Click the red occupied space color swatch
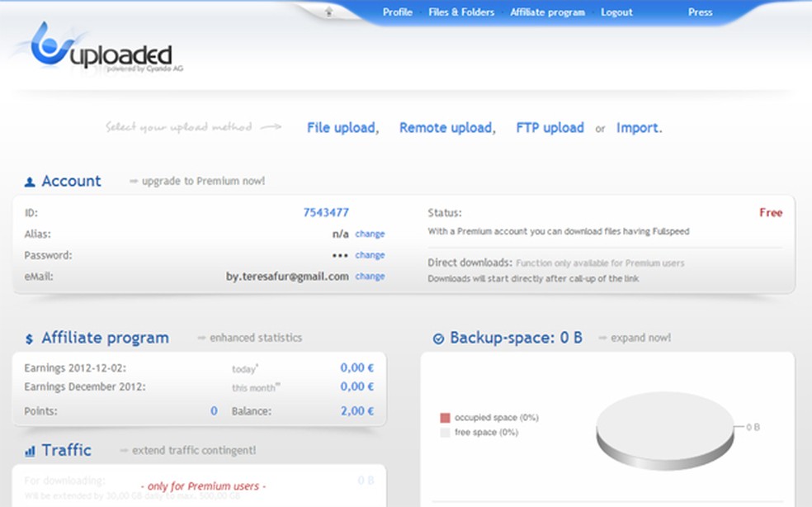Viewport: 812px width, 507px height. [x=445, y=418]
